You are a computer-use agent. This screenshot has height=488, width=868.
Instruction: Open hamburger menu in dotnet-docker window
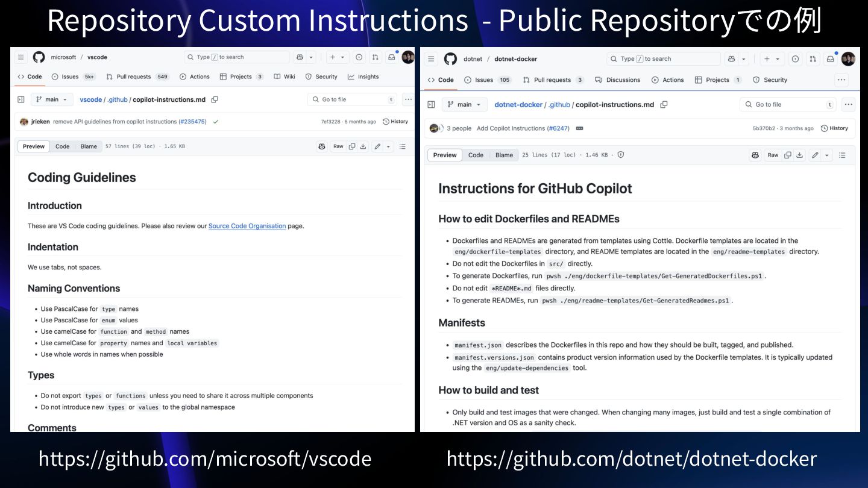pos(431,59)
